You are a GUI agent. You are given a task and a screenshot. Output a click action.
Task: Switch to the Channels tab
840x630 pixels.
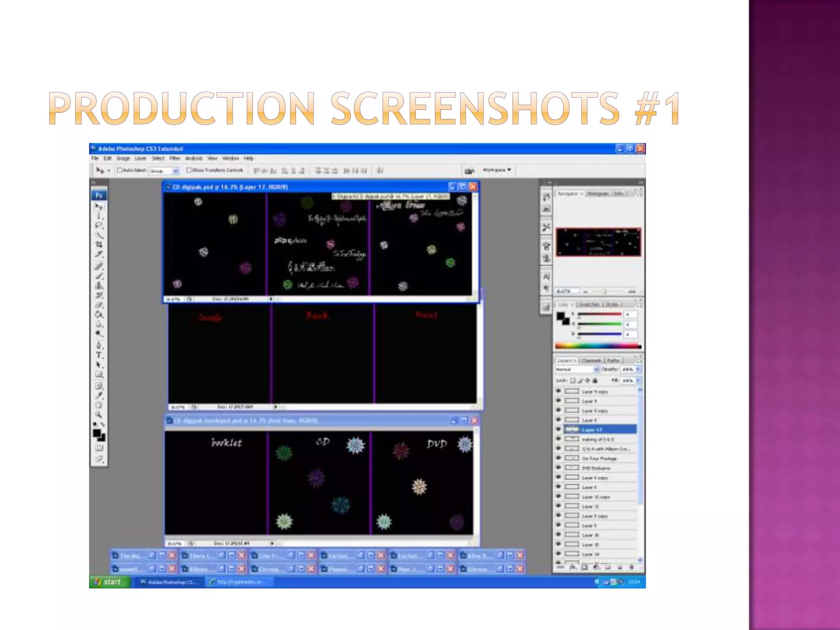[x=591, y=361]
